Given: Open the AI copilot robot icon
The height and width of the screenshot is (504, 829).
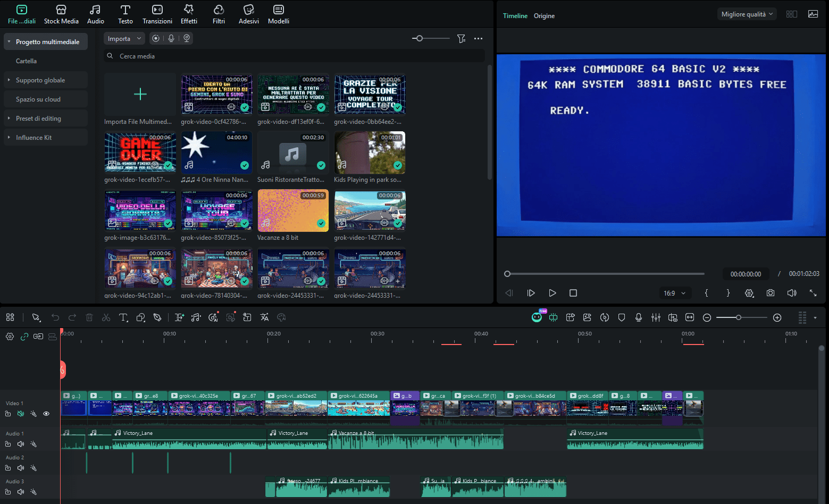Looking at the screenshot, I should tap(537, 317).
